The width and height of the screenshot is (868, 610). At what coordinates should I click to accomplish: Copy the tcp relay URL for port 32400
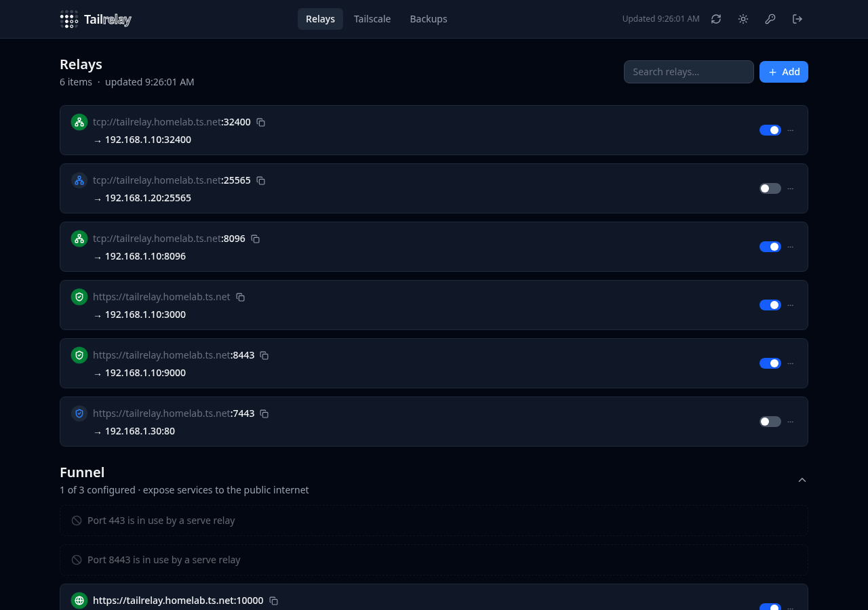261,123
